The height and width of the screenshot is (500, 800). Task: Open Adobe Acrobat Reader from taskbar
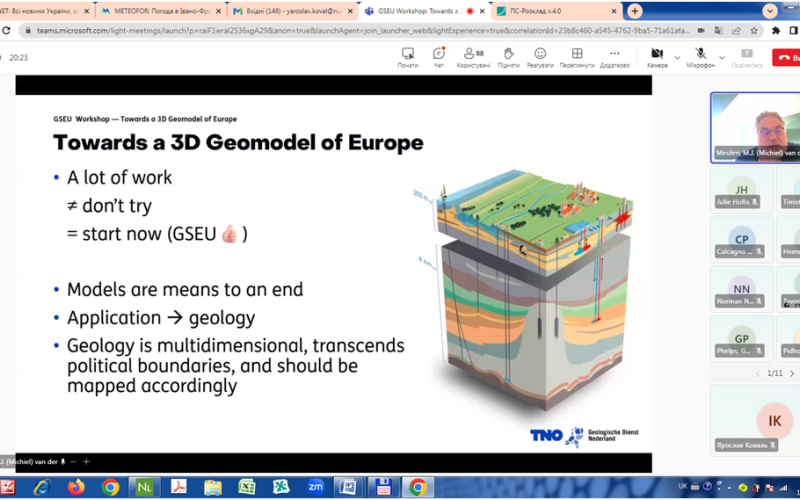pyautogui.click(x=179, y=488)
